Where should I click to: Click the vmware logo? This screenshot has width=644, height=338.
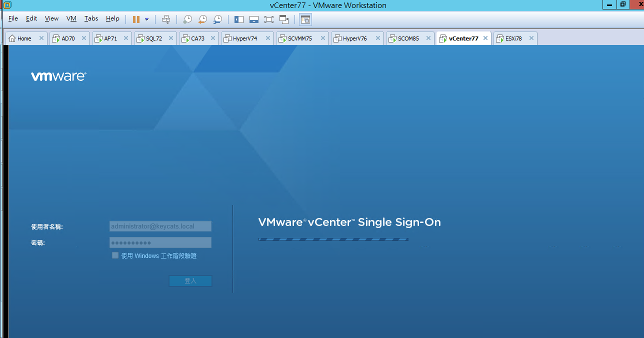pos(58,76)
